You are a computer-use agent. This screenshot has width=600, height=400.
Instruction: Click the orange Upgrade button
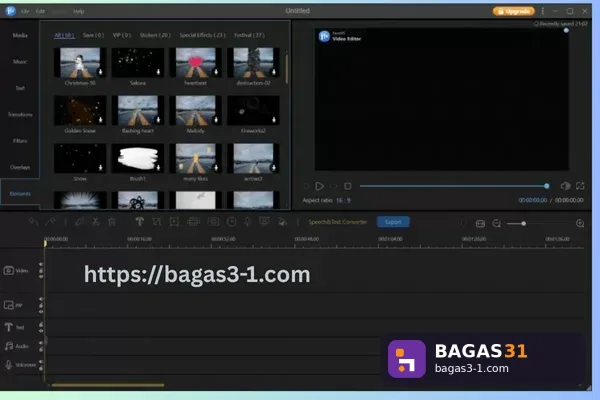[514, 11]
